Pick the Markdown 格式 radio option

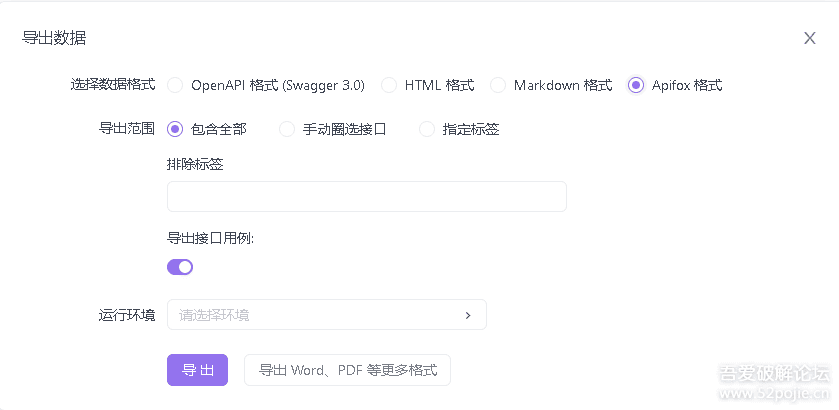click(x=498, y=85)
